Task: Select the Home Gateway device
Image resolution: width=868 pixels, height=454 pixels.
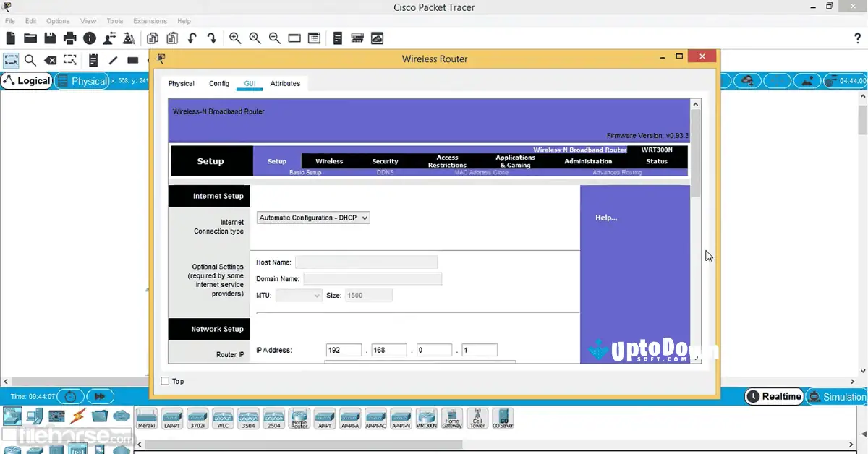Action: pyautogui.click(x=451, y=418)
